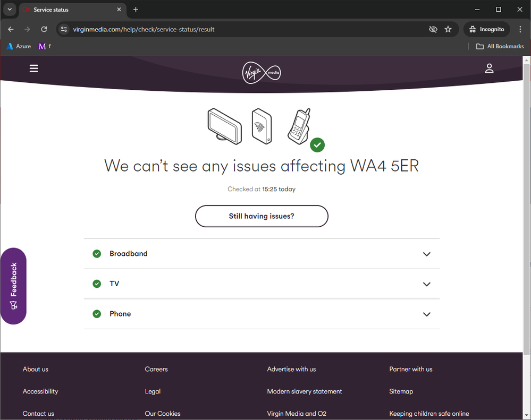Click the browser forward arrow
The image size is (531, 420).
tap(27, 29)
